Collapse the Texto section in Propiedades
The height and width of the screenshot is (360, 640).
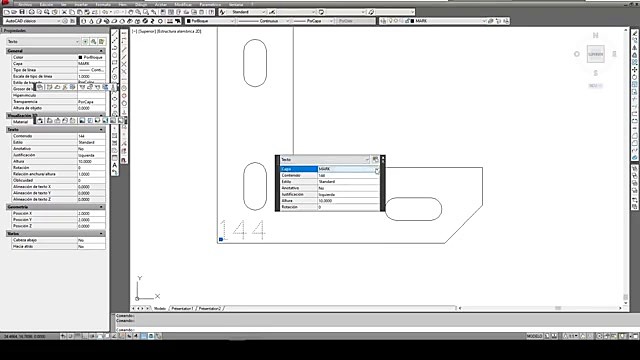pyautogui.click(x=101, y=130)
